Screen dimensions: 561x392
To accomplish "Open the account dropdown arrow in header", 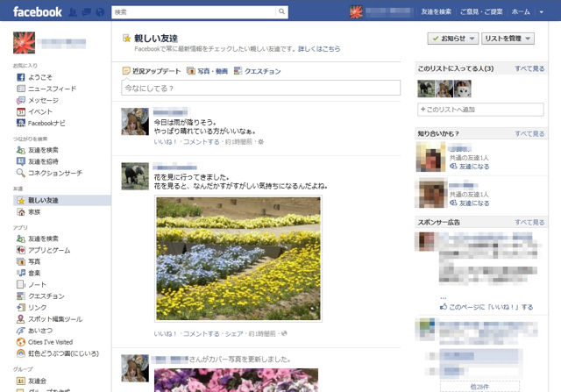I will pos(542,11).
